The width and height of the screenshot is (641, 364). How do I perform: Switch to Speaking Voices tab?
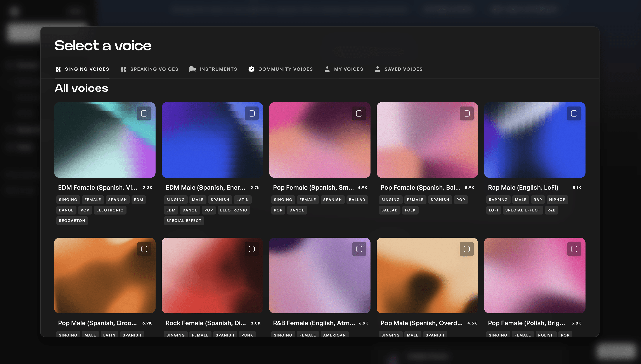click(x=149, y=69)
